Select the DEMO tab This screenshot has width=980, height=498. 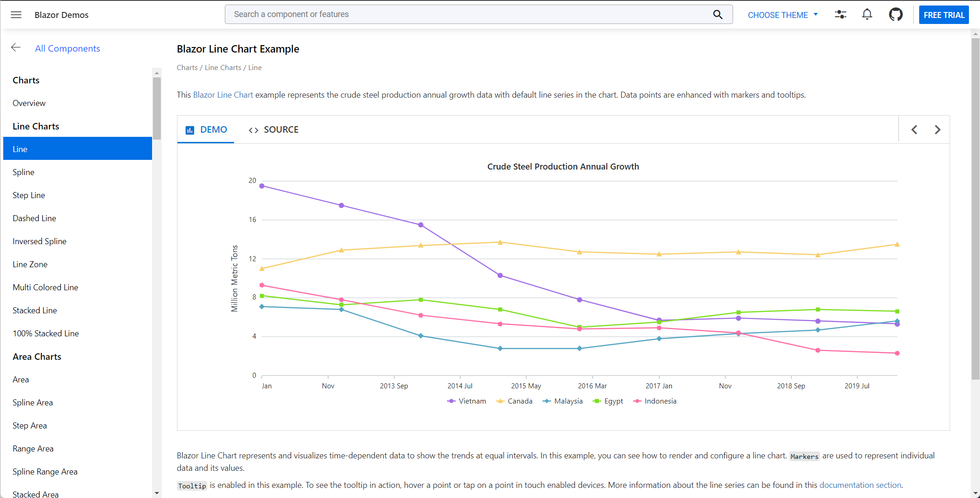click(206, 130)
